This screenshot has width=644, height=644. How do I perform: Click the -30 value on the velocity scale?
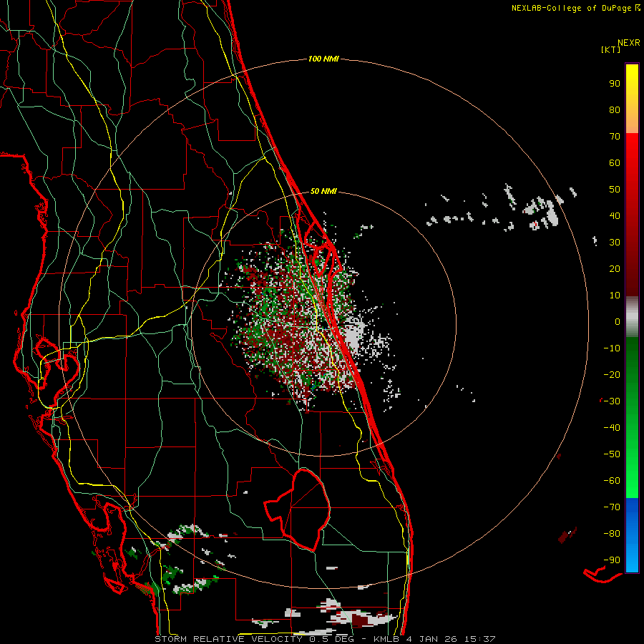click(x=612, y=401)
